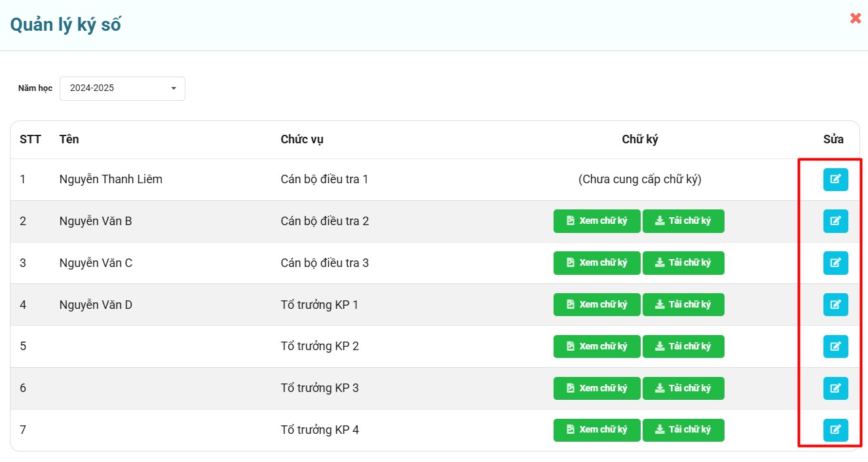View signature of Nguyễn Văn B
Screen dimensions: 868x462
coord(596,221)
